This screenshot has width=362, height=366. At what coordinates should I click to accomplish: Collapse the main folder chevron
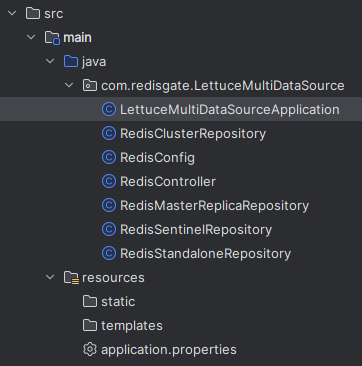[31, 37]
